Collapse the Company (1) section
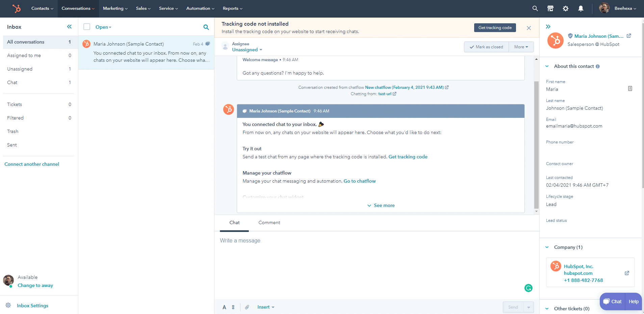 tap(547, 247)
